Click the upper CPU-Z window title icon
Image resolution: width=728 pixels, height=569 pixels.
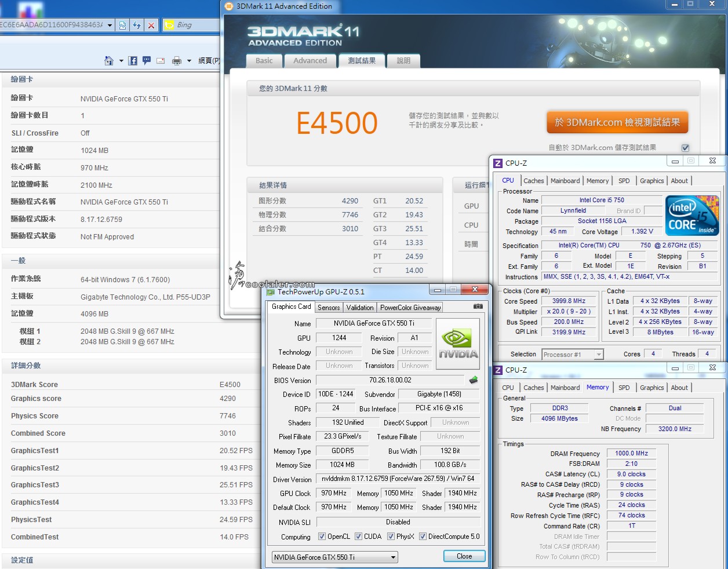[x=498, y=163]
